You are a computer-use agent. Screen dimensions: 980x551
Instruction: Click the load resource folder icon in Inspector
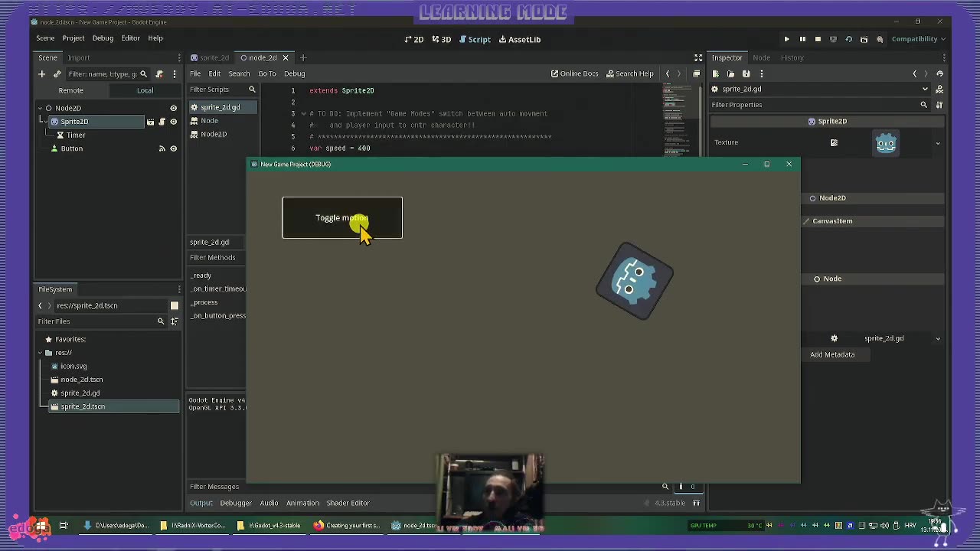pyautogui.click(x=730, y=73)
